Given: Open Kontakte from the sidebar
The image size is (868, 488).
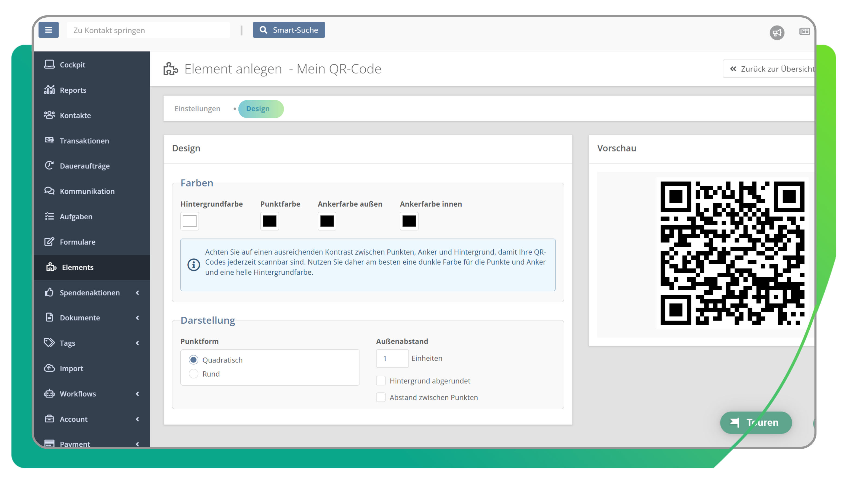Looking at the screenshot, I should click(75, 115).
